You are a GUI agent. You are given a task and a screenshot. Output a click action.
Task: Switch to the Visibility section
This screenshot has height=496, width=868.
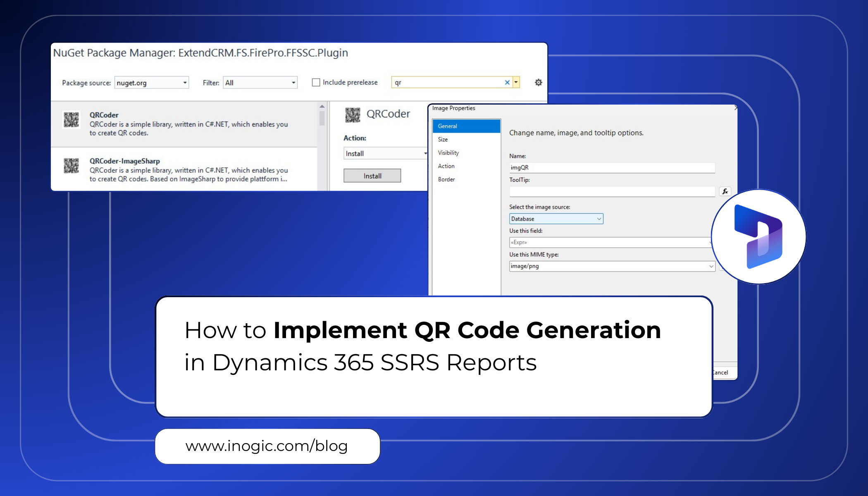coord(448,153)
